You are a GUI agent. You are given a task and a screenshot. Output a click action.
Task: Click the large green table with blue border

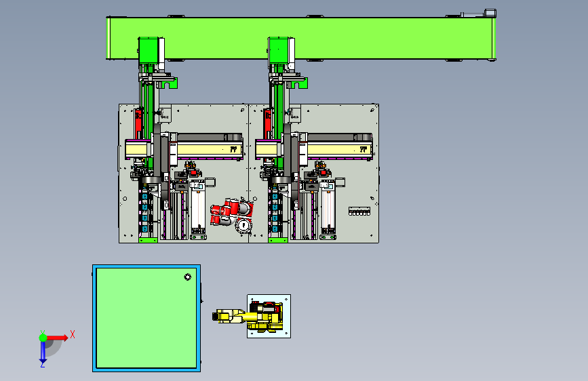pos(146,318)
